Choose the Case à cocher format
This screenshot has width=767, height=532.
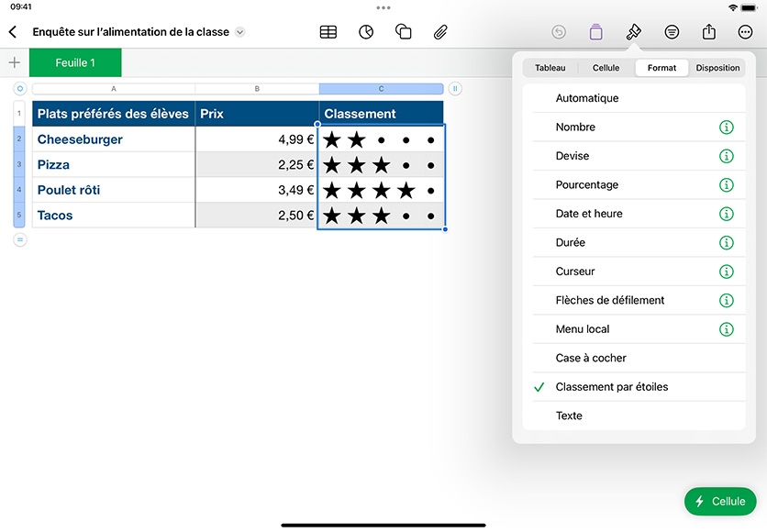pos(634,358)
